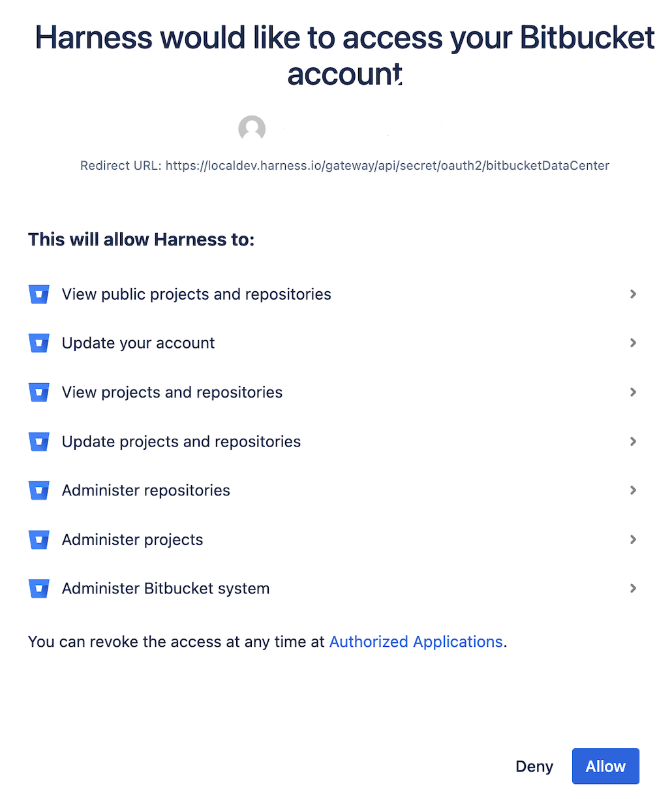Expand the Update your account chevron
Screen dimensions: 672x799
[633, 343]
